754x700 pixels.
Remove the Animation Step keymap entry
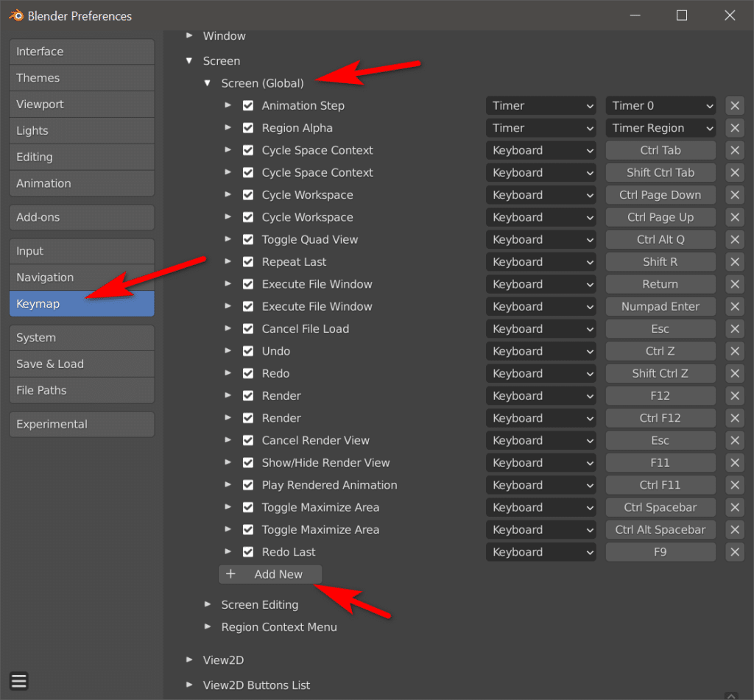[735, 106]
